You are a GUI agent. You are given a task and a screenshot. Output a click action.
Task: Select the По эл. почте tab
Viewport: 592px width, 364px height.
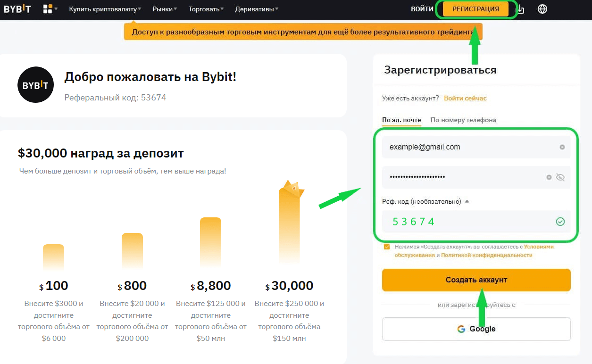401,120
